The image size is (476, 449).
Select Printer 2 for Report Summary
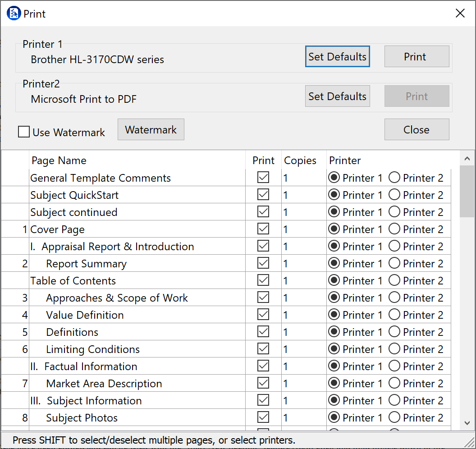click(394, 263)
